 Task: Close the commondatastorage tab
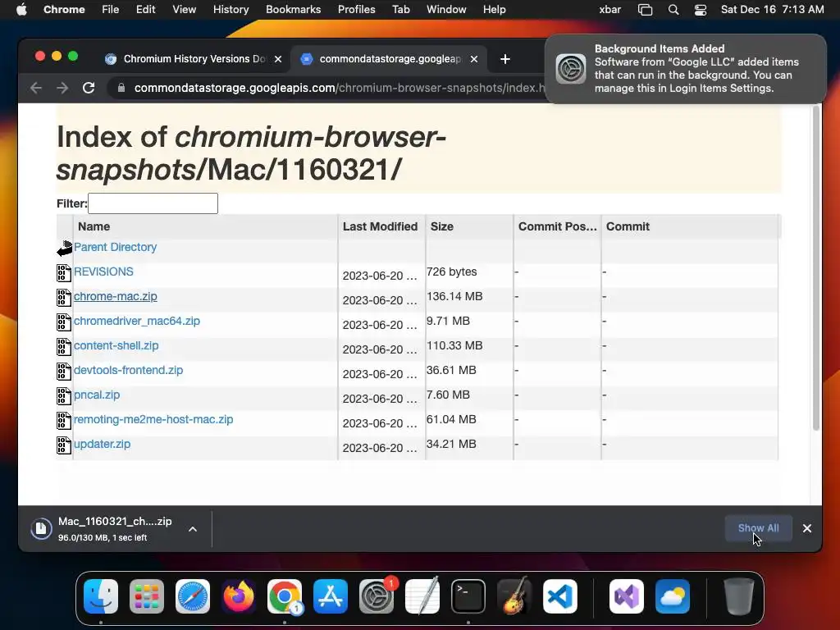click(473, 59)
